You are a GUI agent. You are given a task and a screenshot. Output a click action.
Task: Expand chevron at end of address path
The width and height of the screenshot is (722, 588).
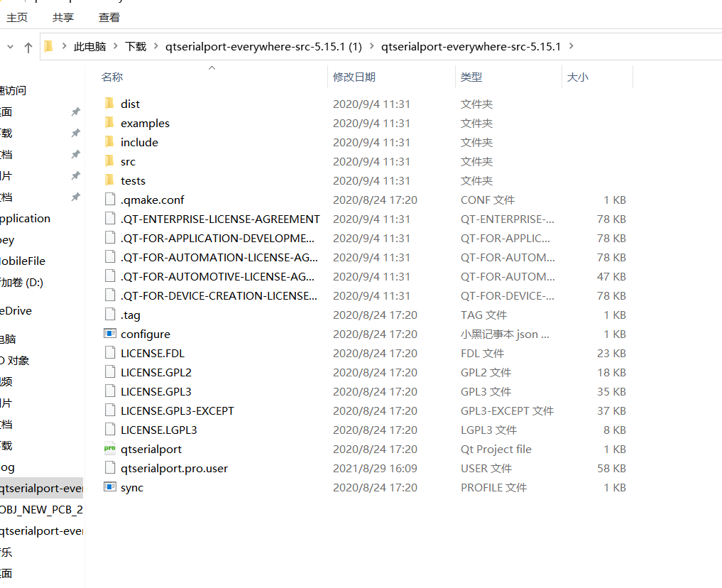pyautogui.click(x=571, y=46)
